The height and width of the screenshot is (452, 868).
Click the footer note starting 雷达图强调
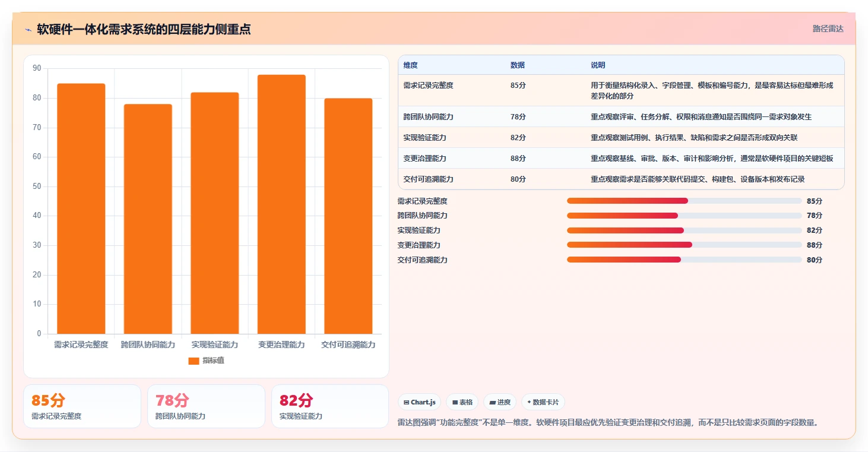tap(609, 423)
